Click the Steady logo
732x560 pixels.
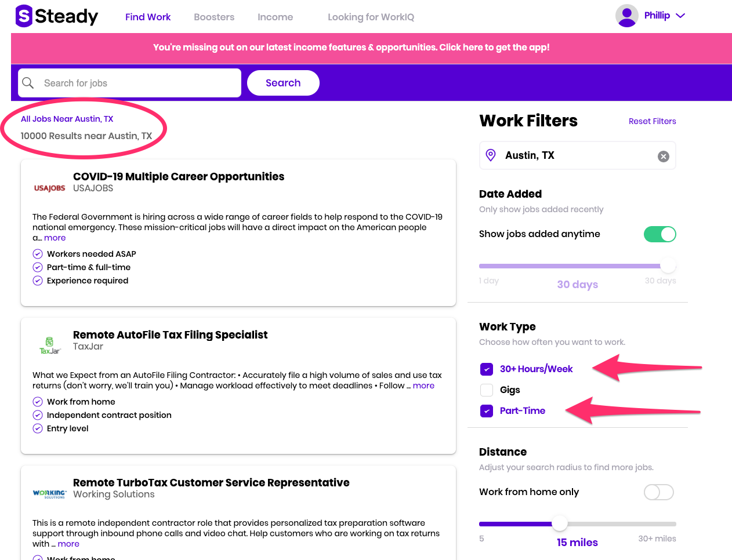(x=57, y=16)
